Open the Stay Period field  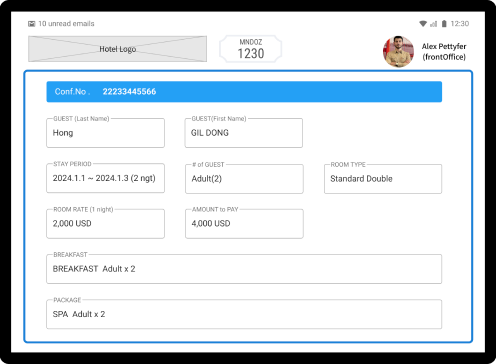coord(105,178)
